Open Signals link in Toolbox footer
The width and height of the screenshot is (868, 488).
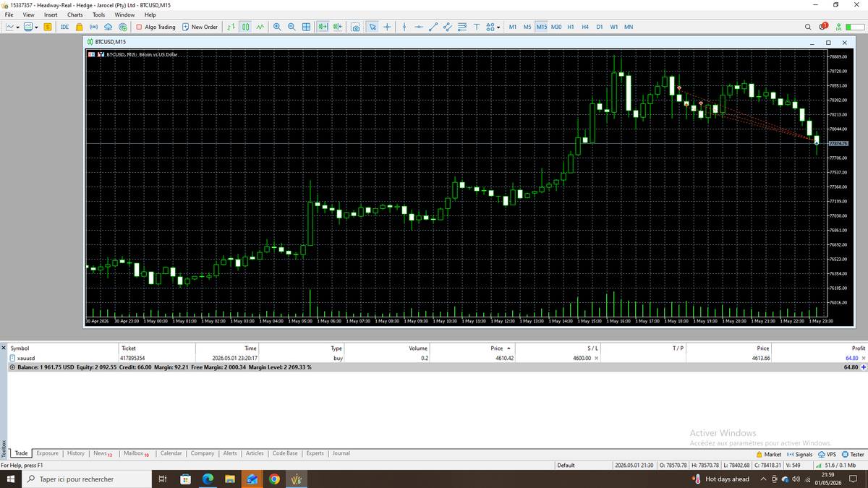point(799,454)
